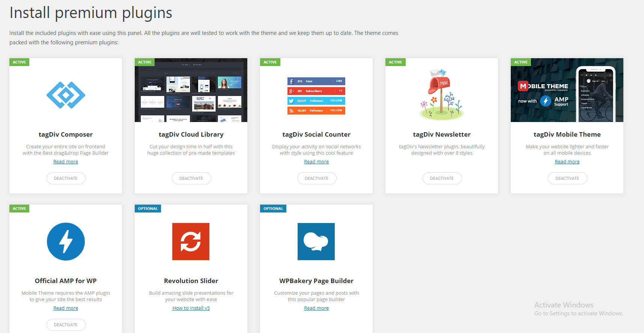Click the Facebook Fans row in social counter preview
This screenshot has width=644, height=333.
pos(316,81)
